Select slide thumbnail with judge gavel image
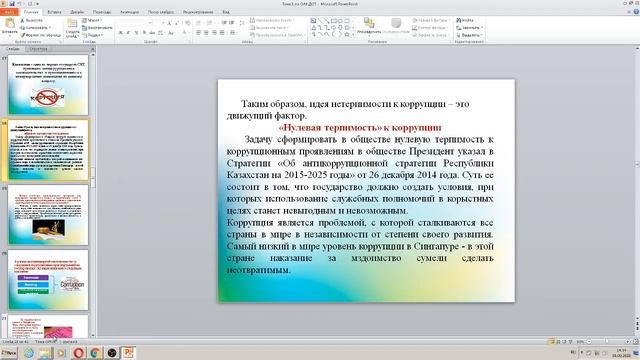The image size is (640, 360). pos(48,215)
